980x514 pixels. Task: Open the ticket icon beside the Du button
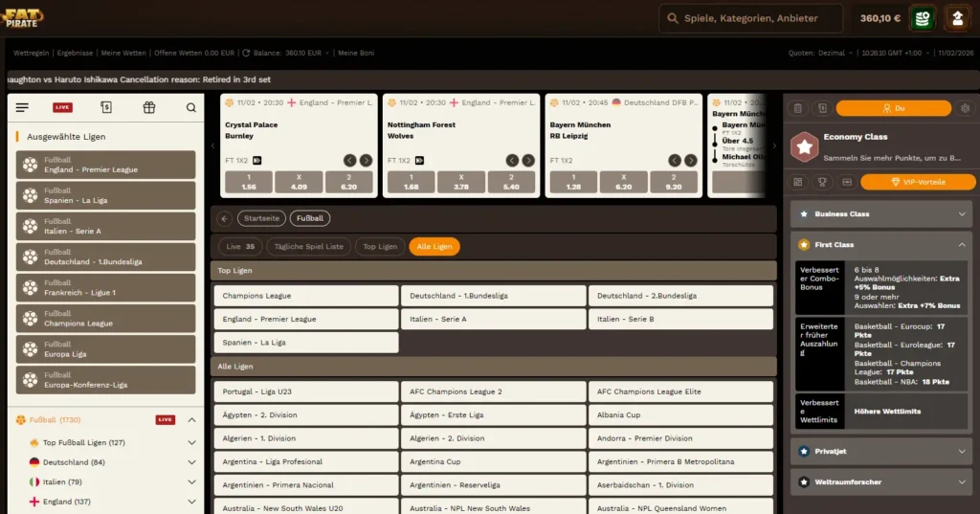pos(822,108)
